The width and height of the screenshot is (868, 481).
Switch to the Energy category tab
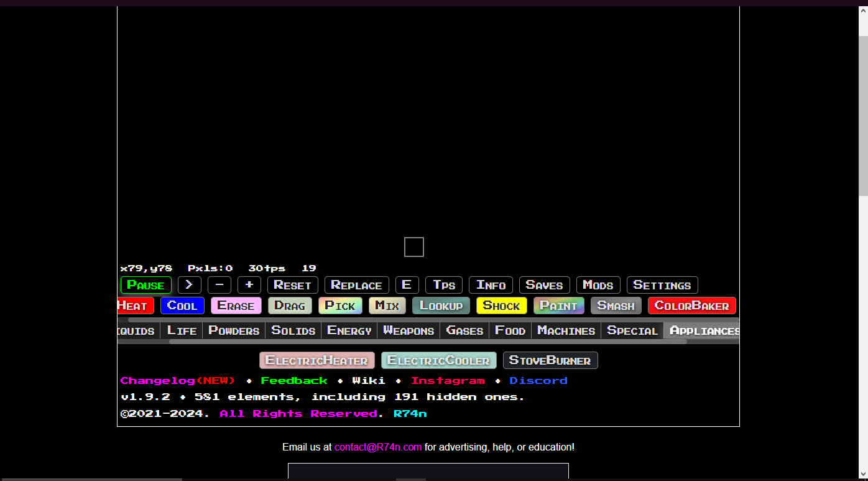click(x=349, y=330)
